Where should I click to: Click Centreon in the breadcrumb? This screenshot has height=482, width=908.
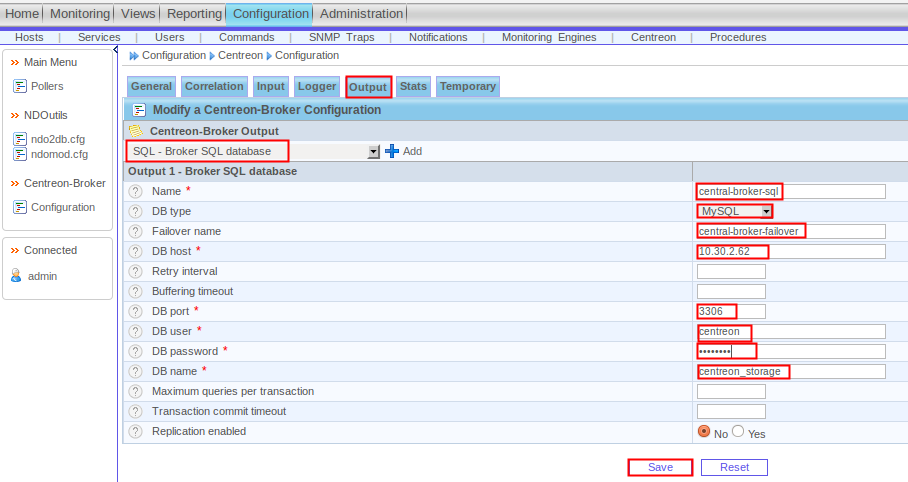[x=240, y=56]
